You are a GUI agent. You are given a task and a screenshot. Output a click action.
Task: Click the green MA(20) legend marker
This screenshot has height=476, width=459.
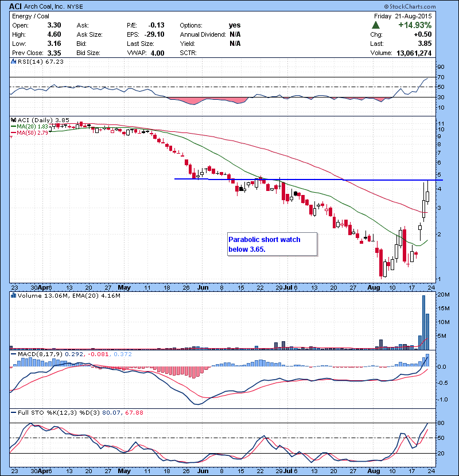14,126
